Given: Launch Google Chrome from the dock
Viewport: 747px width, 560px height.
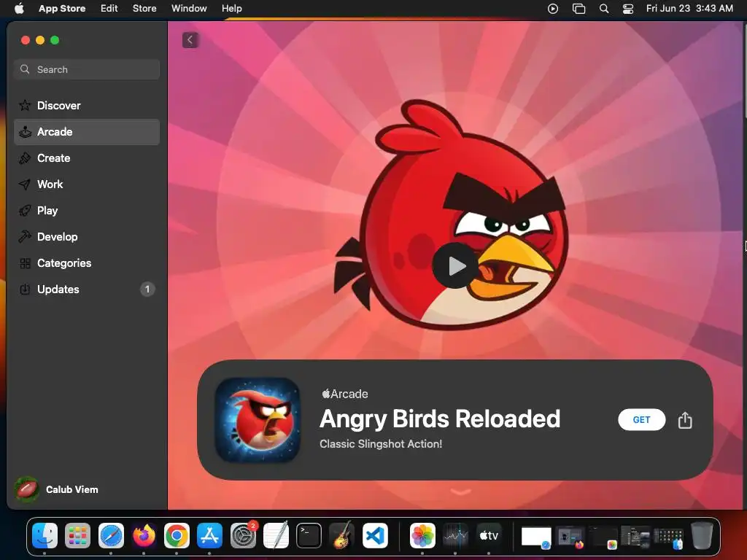Looking at the screenshot, I should [177, 536].
